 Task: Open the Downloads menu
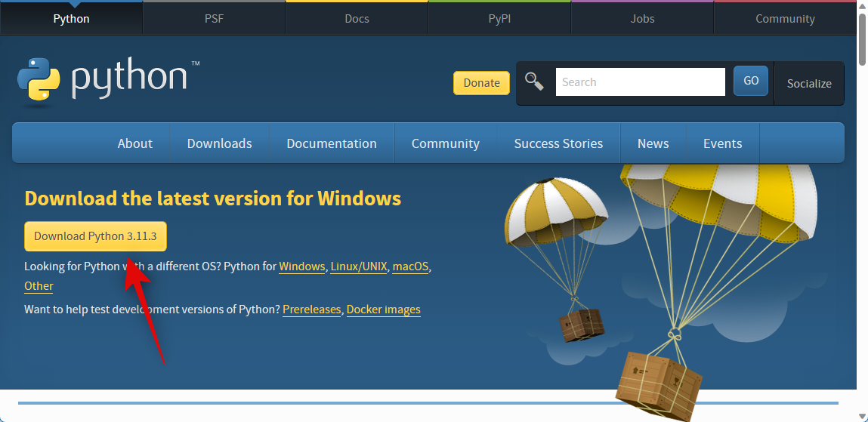click(219, 143)
